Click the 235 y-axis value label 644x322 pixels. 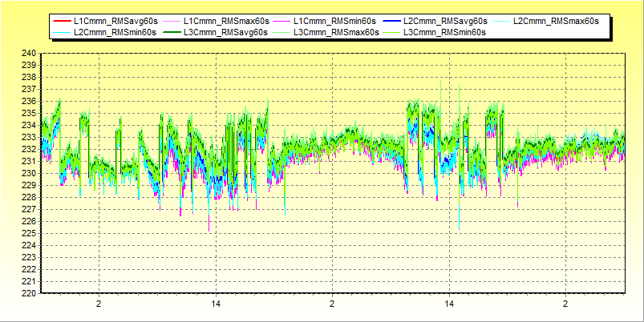click(28, 113)
